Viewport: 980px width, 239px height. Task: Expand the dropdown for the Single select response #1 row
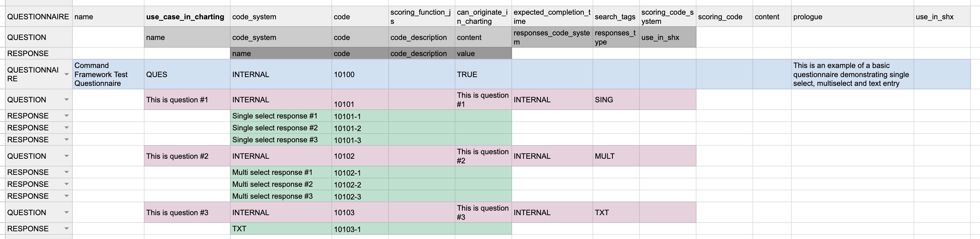[x=66, y=116]
